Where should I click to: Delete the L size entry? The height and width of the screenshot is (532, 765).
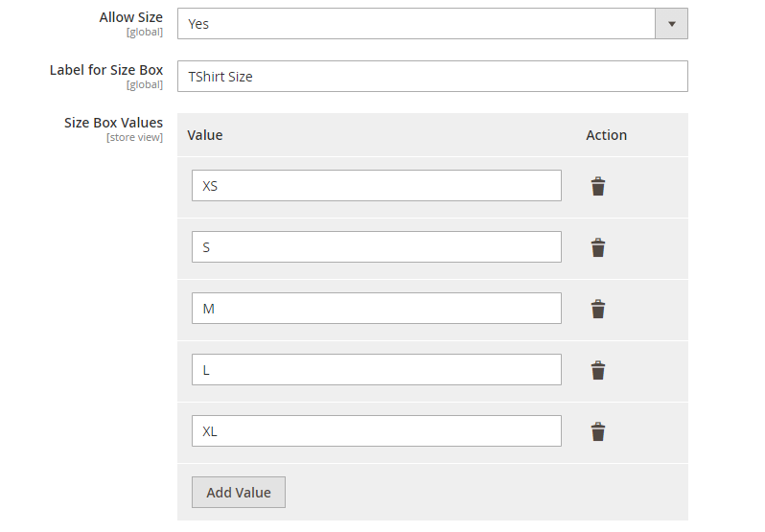coord(597,370)
